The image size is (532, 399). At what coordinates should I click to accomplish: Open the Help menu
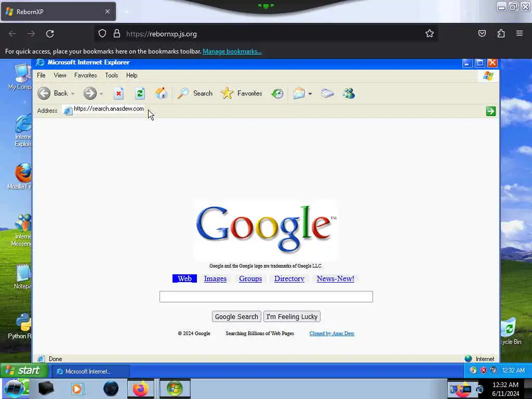(131, 75)
